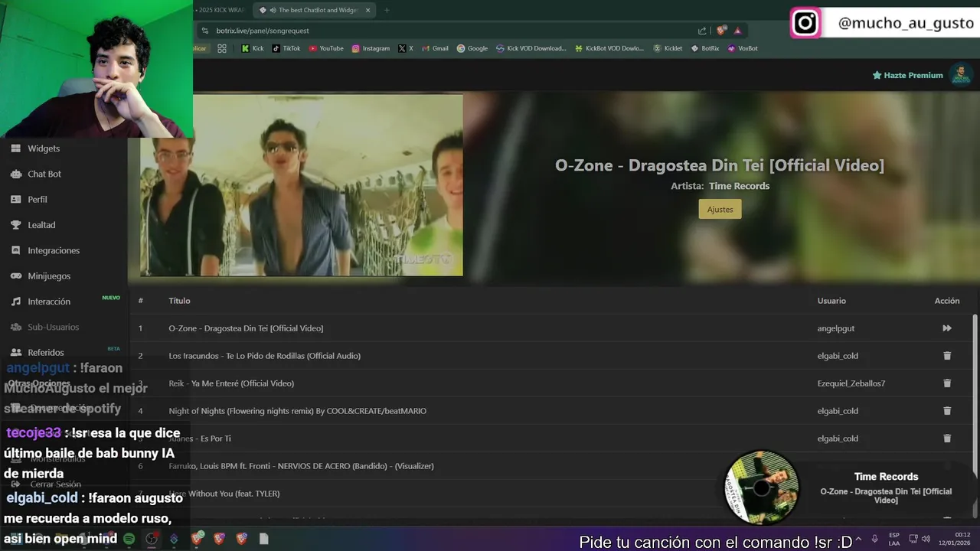Viewport: 980px width, 551px height.
Task: Open the Kicklet bookmark
Action: (668, 48)
